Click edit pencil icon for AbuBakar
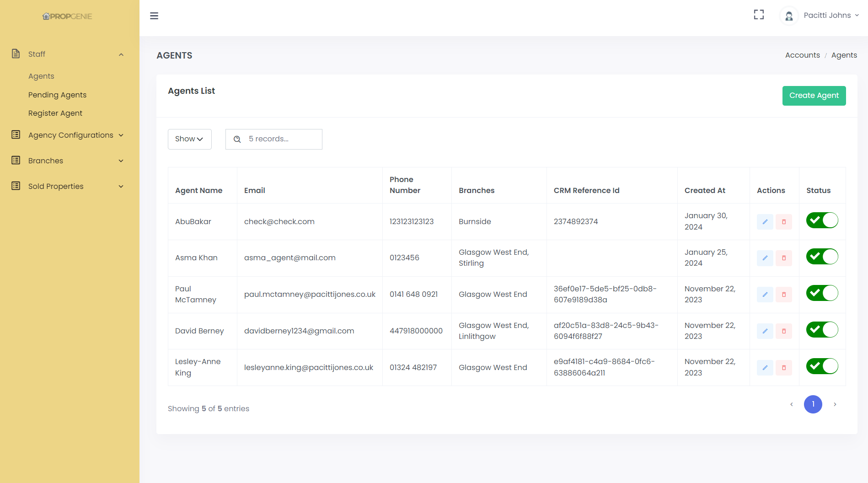 765,222
